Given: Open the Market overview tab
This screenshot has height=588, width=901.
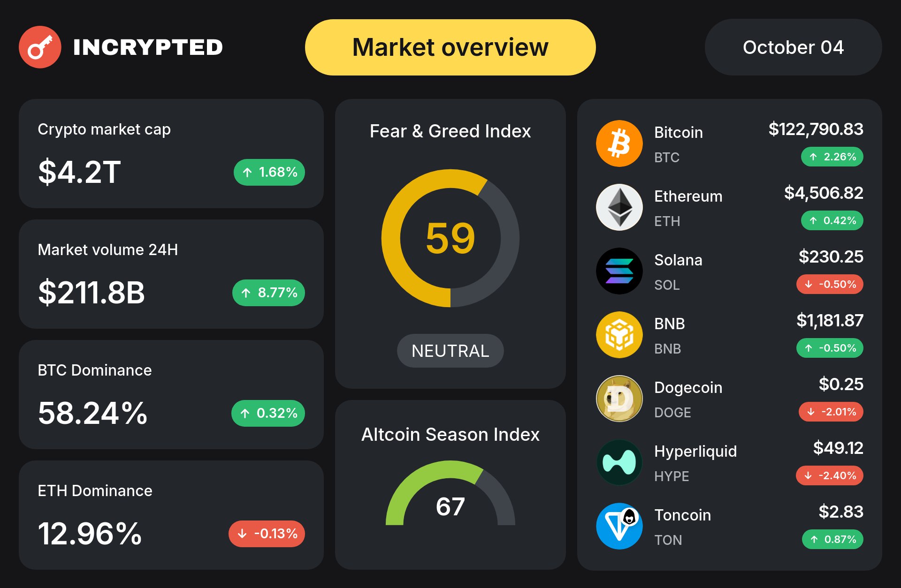Looking at the screenshot, I should coord(450,47).
